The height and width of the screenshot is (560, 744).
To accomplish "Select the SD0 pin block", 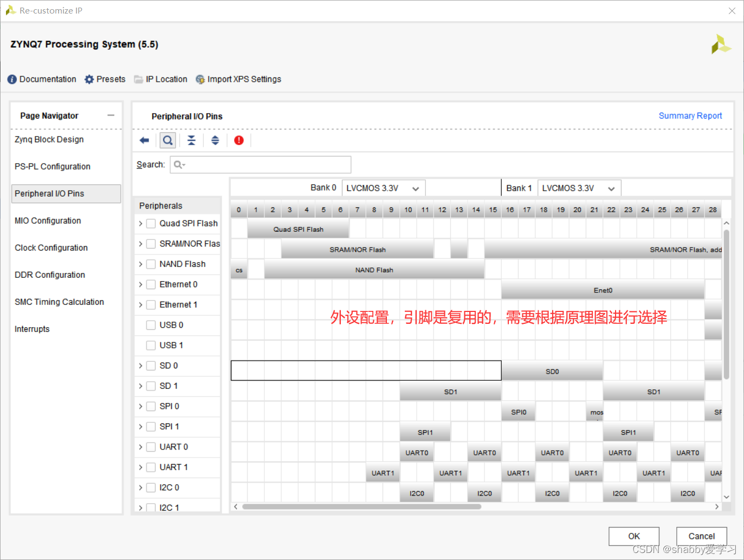I will coord(552,372).
